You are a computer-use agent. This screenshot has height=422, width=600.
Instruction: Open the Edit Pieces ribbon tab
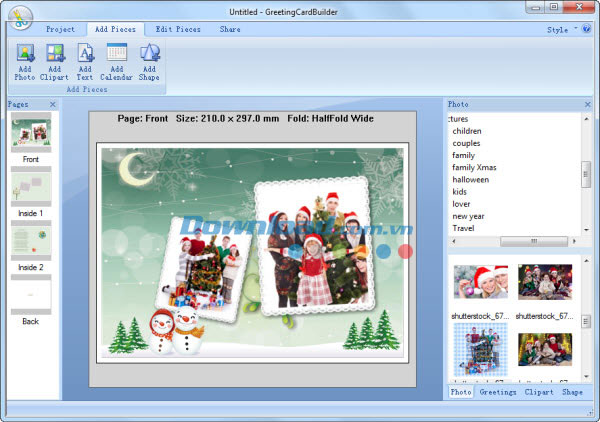pyautogui.click(x=178, y=30)
